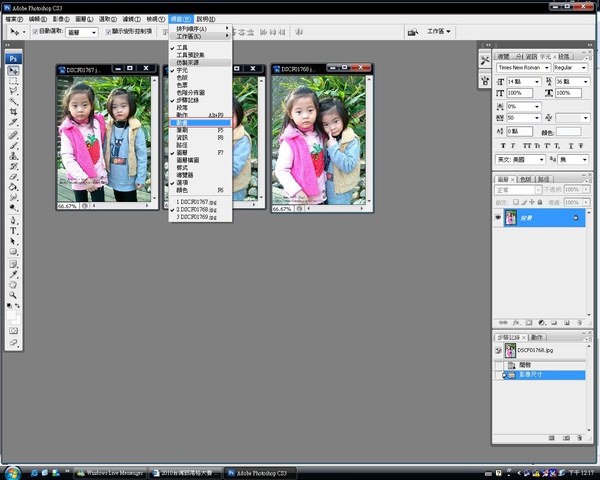Select the Paint Bucket tool
This screenshot has width=600, height=480.
[x=13, y=187]
